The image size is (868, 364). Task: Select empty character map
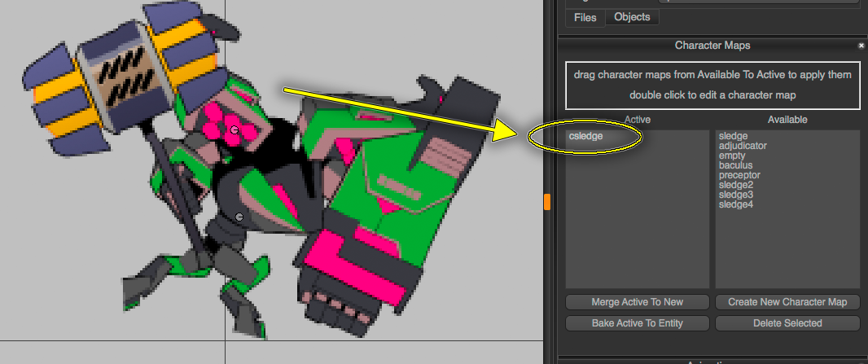pos(732,156)
